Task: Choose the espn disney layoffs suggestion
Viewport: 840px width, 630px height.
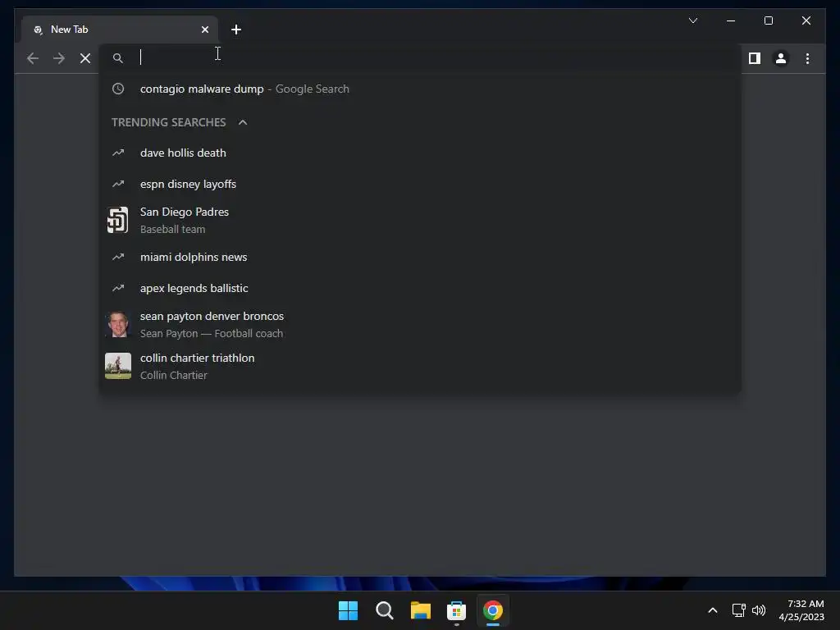Action: (x=421, y=185)
